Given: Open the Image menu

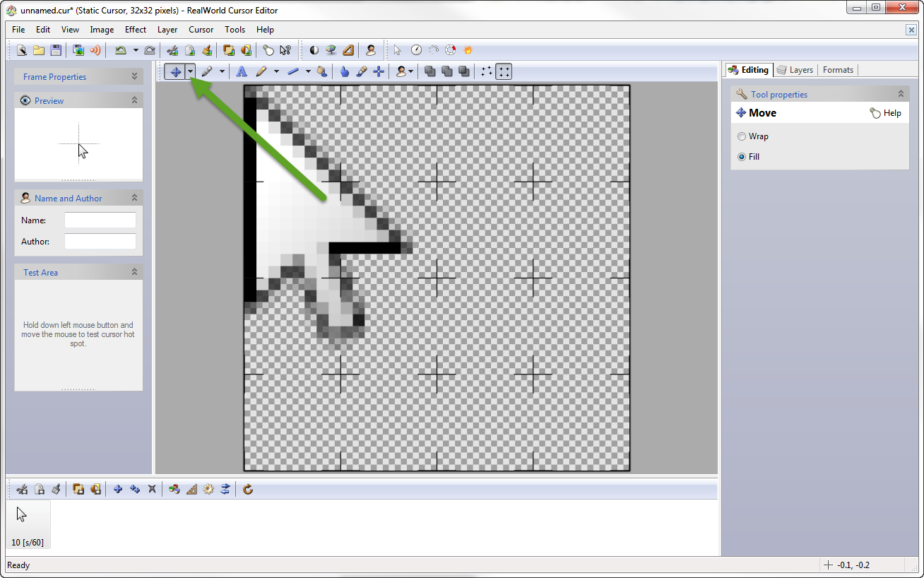Looking at the screenshot, I should click(x=102, y=30).
